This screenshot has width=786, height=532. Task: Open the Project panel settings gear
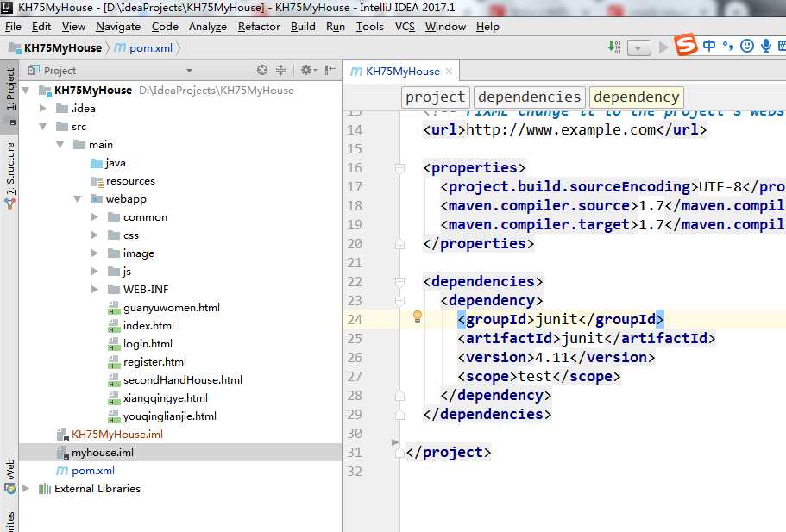click(x=306, y=70)
